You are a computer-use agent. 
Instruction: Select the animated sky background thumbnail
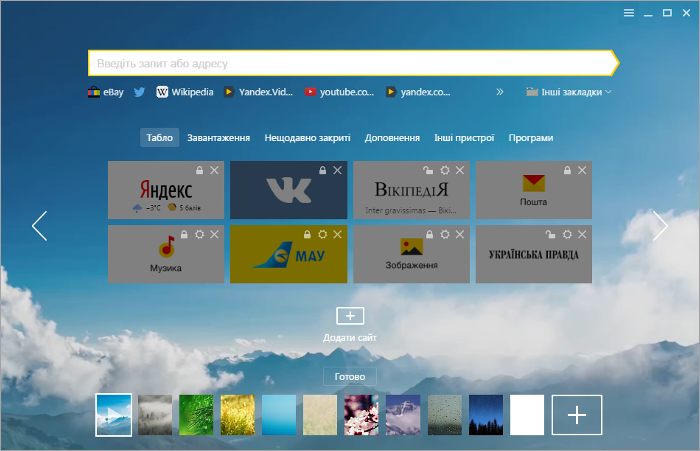(x=114, y=415)
